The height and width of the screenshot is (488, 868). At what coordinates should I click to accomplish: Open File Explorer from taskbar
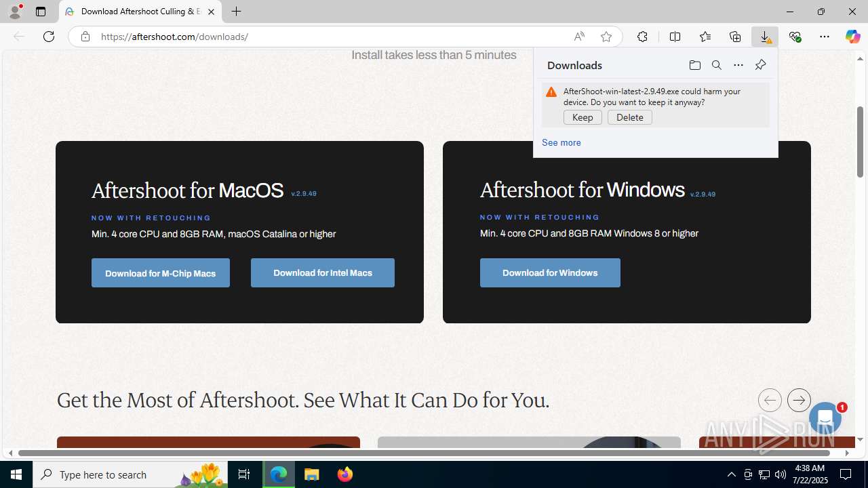tap(312, 474)
